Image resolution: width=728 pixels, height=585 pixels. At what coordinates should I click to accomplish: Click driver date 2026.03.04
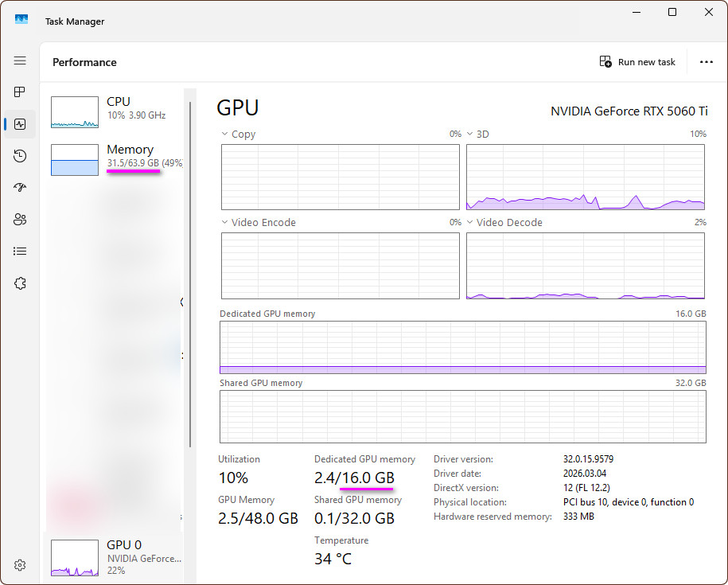[585, 474]
